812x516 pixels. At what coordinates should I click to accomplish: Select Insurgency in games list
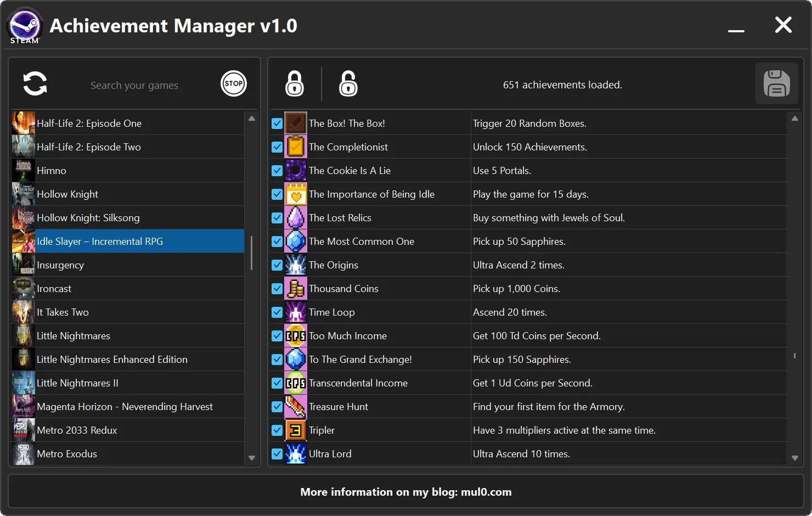pyautogui.click(x=128, y=265)
